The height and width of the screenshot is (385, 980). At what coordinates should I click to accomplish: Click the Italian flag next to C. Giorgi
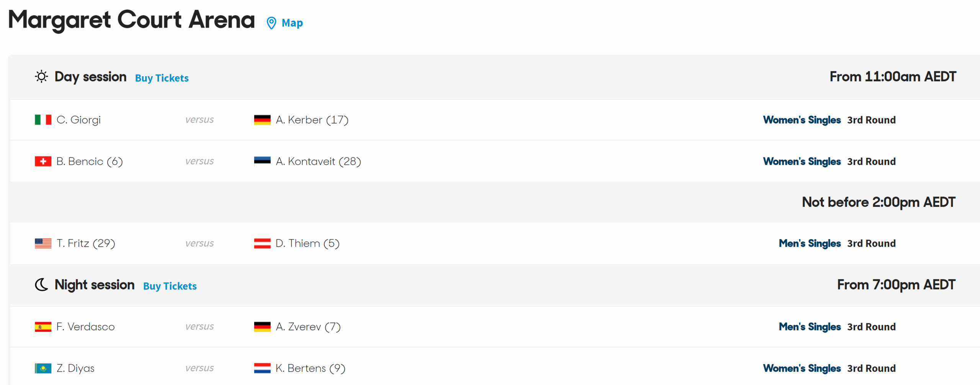point(43,120)
